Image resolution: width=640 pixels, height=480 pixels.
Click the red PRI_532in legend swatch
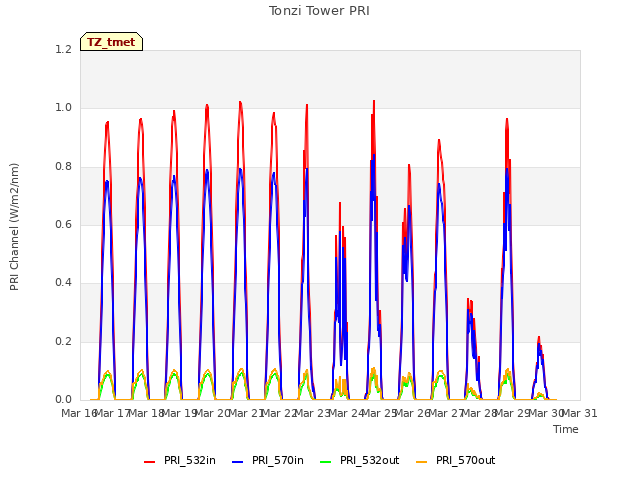tap(150, 462)
